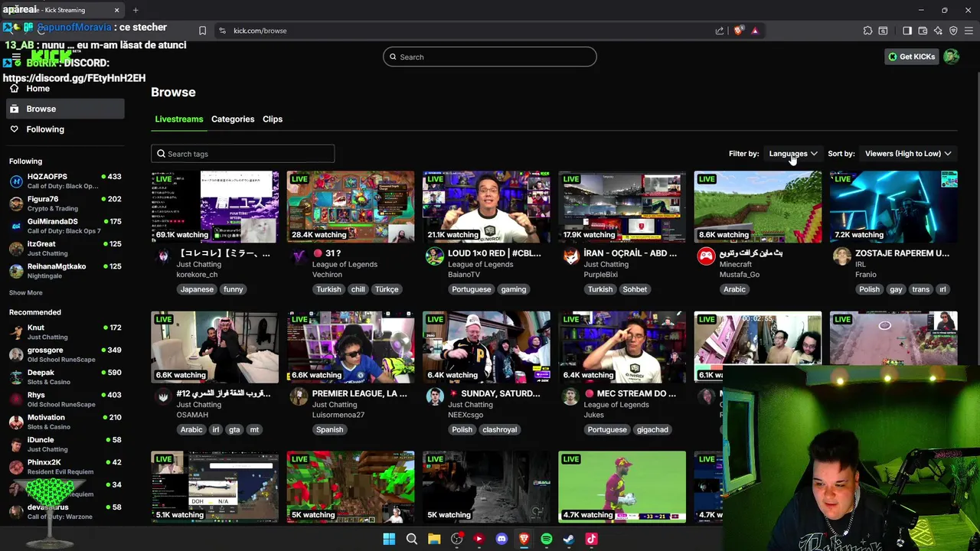Image resolution: width=980 pixels, height=551 pixels.
Task: Open Figura76 in Following list
Action: click(65, 204)
